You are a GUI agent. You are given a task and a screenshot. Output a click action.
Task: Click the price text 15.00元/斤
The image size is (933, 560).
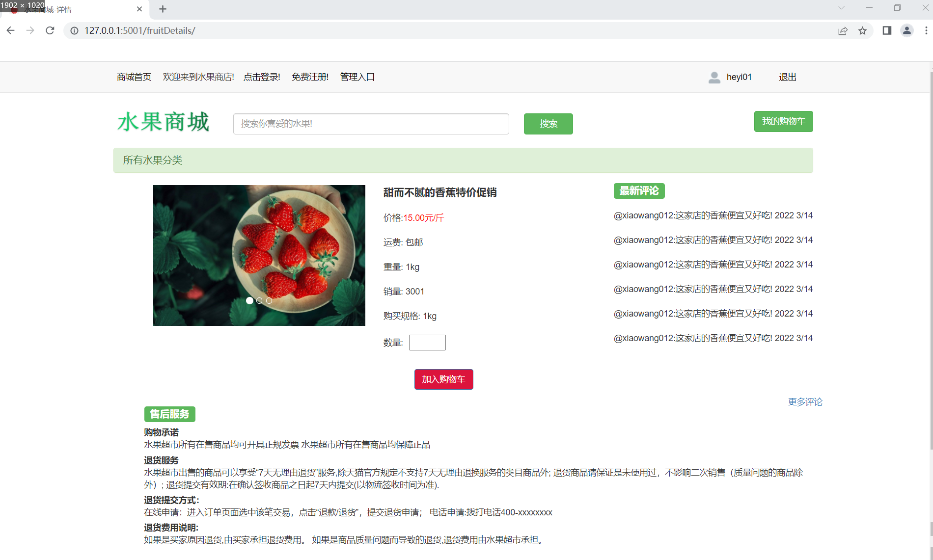click(x=424, y=218)
